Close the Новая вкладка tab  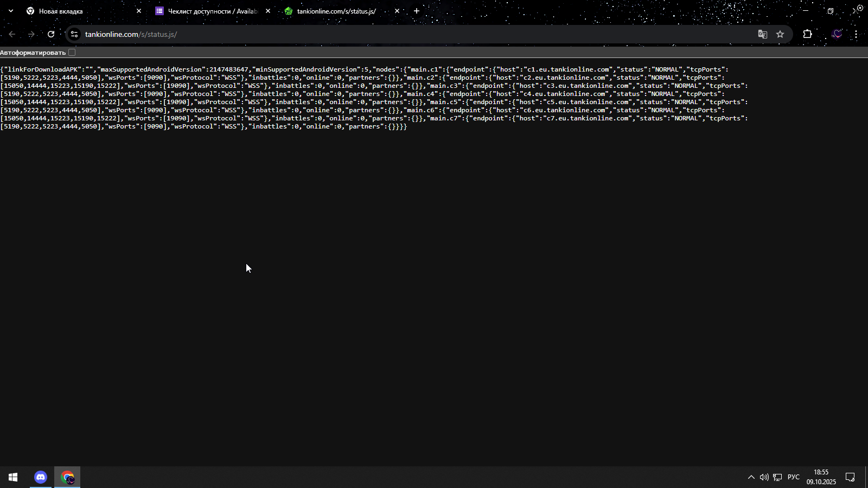click(139, 11)
